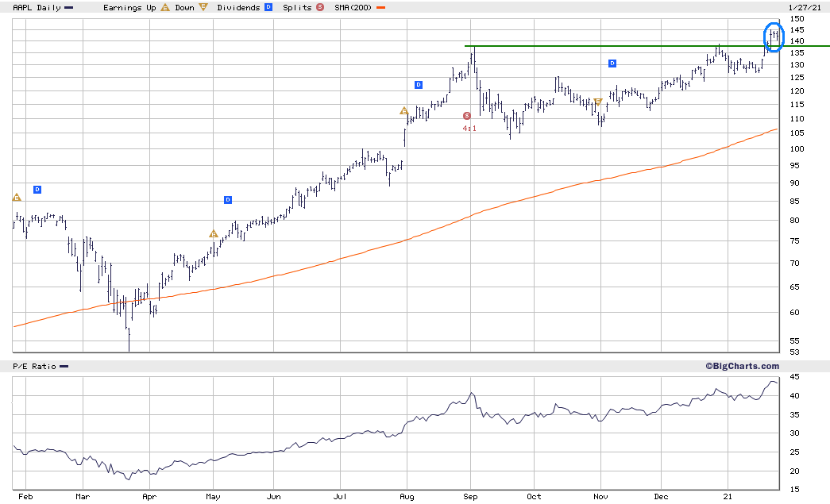Select the late July earnings E marker
830x504 pixels.
click(x=404, y=110)
